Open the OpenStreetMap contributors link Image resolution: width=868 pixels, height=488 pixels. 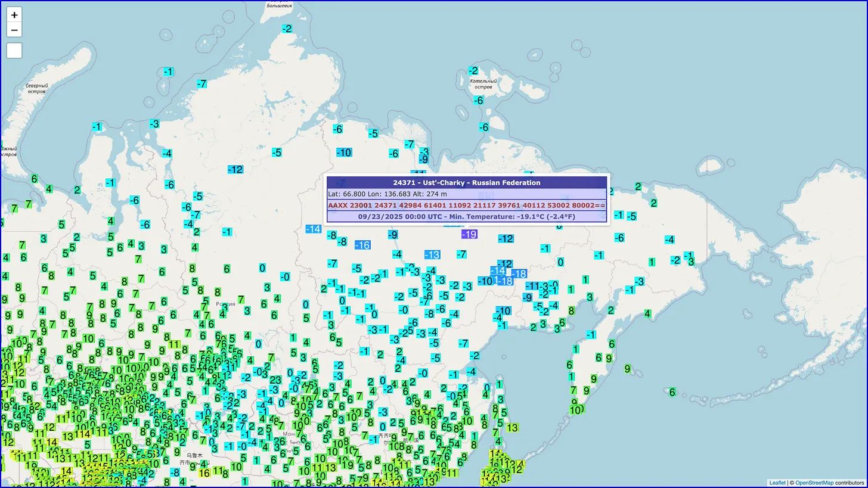[x=814, y=483]
